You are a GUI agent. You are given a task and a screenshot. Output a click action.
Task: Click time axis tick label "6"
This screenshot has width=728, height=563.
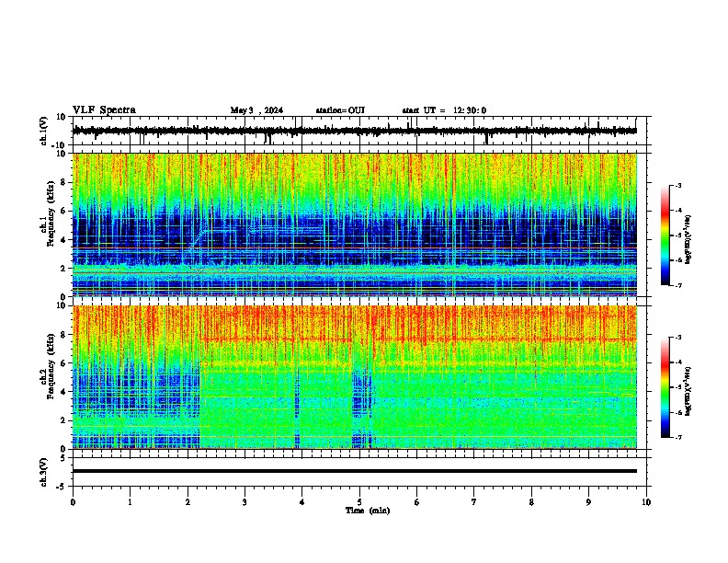point(416,502)
